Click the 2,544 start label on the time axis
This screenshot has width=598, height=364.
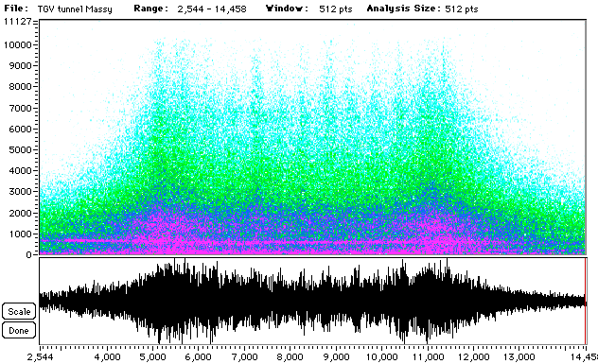[x=40, y=357]
